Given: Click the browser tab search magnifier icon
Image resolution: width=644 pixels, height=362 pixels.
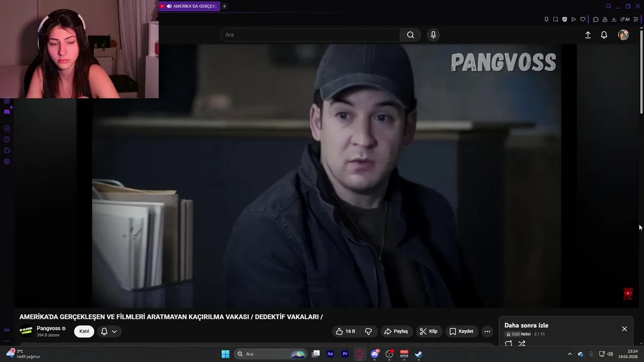Looking at the screenshot, I should (608, 6).
